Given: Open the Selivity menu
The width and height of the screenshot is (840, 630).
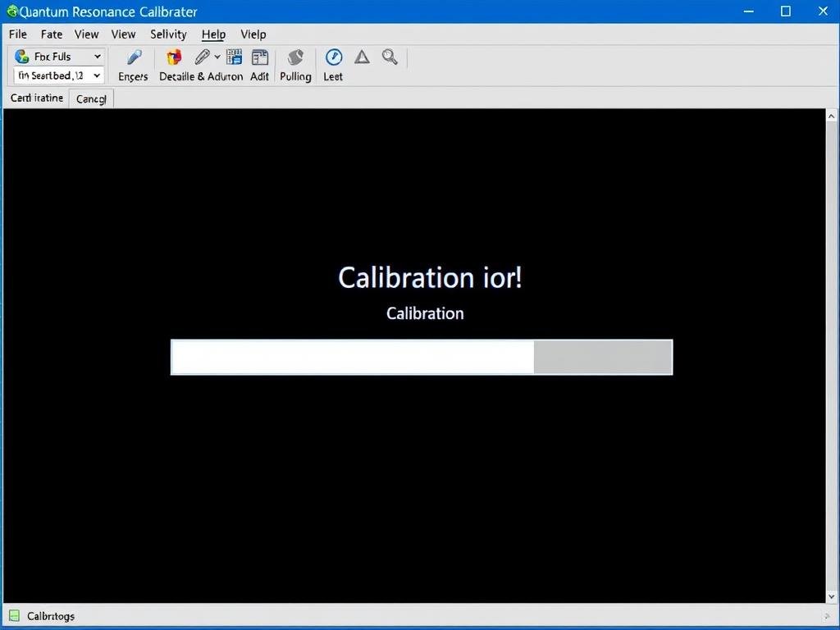Looking at the screenshot, I should coord(168,34).
